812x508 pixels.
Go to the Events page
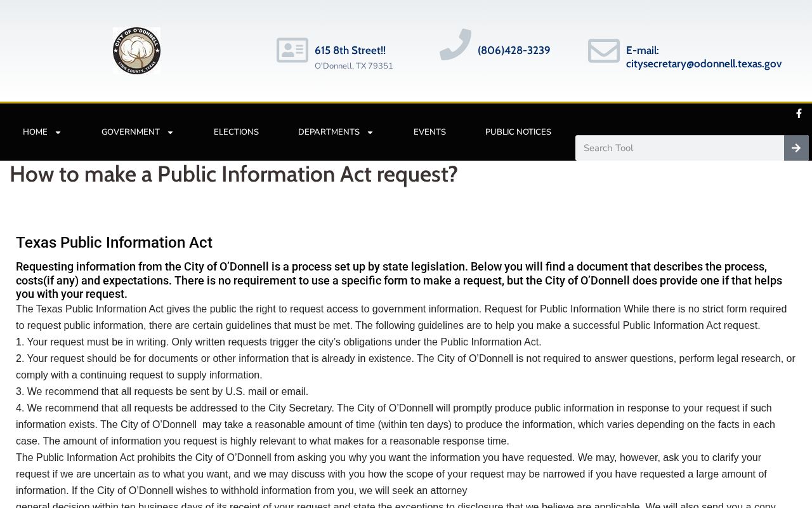coord(429,132)
